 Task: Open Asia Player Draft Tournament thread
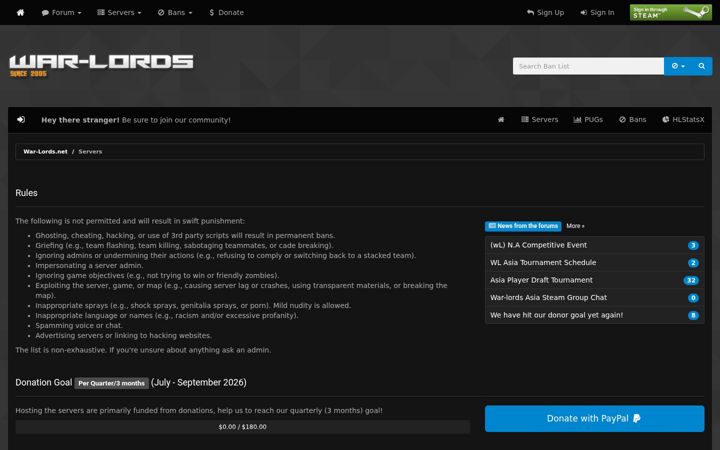coord(541,280)
